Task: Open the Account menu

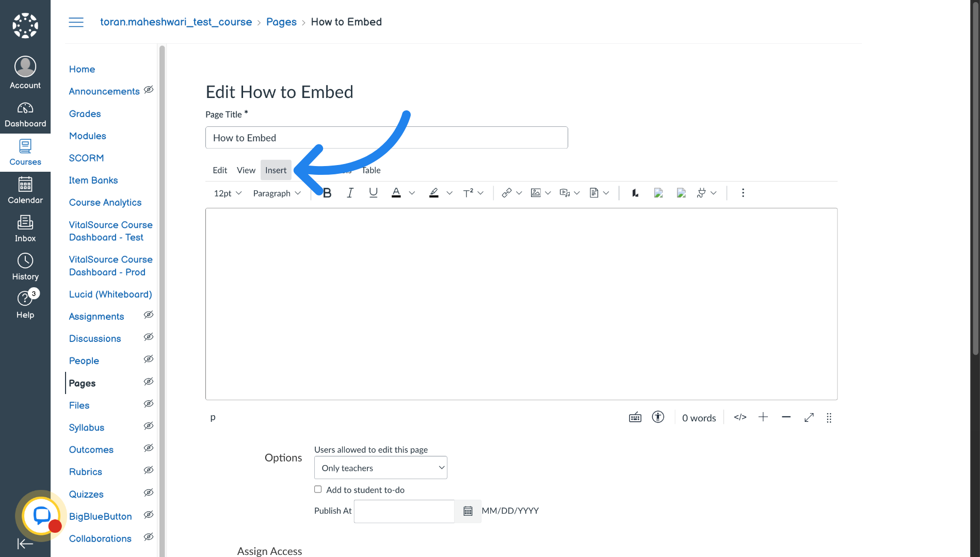Action: 25,73
